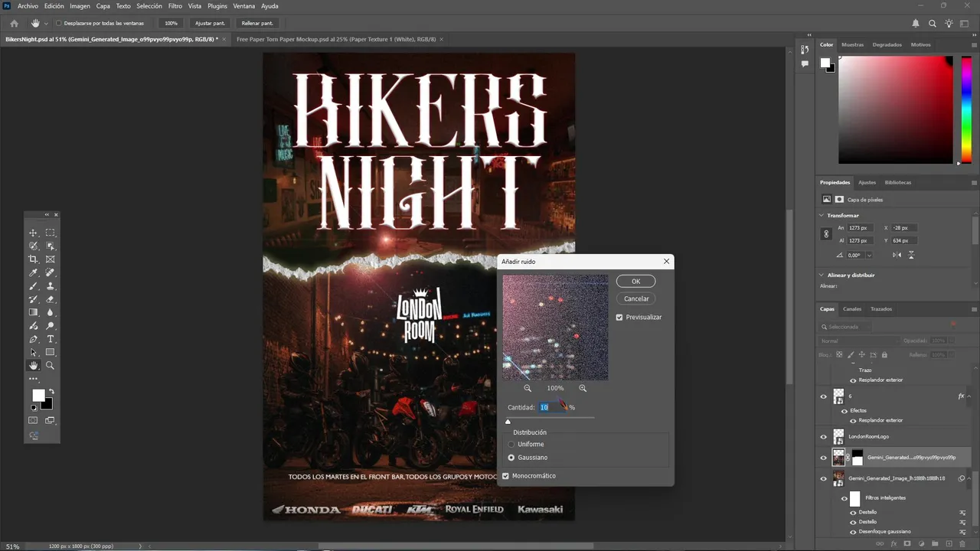Select the Eraser tool
Screen dimensions: 980x551
[50, 299]
